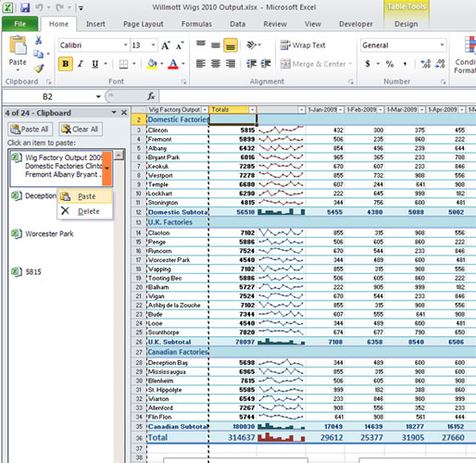Toggle Italic formatting
The height and width of the screenshot is (463, 476).
pyautogui.click(x=81, y=64)
